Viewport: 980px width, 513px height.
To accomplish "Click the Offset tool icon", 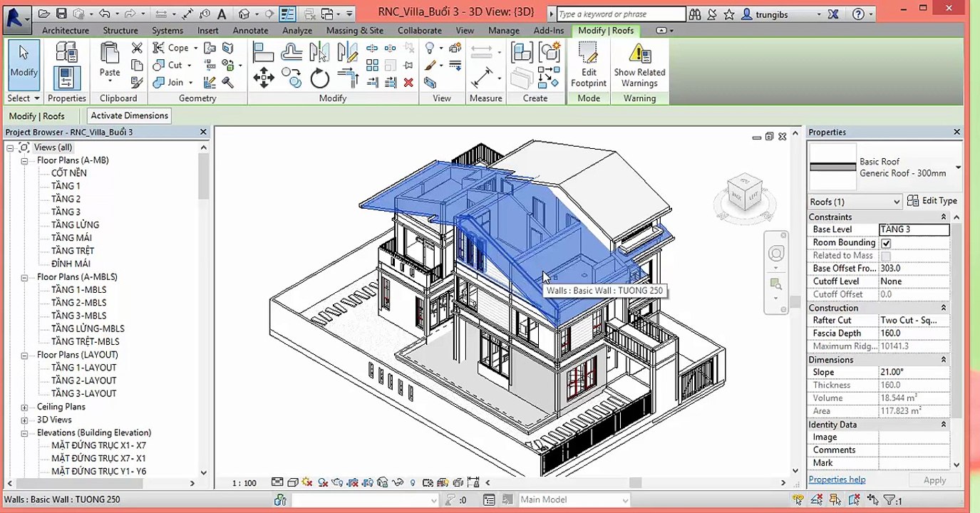I will point(292,51).
